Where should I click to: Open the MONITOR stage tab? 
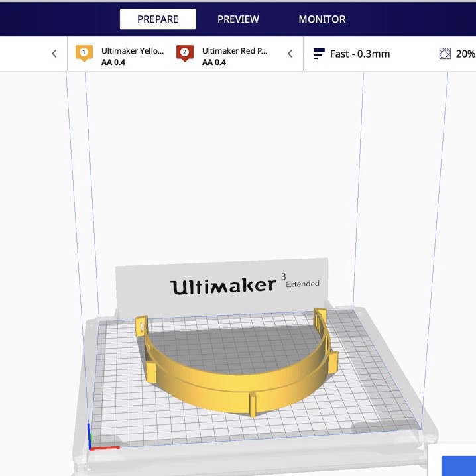[322, 19]
